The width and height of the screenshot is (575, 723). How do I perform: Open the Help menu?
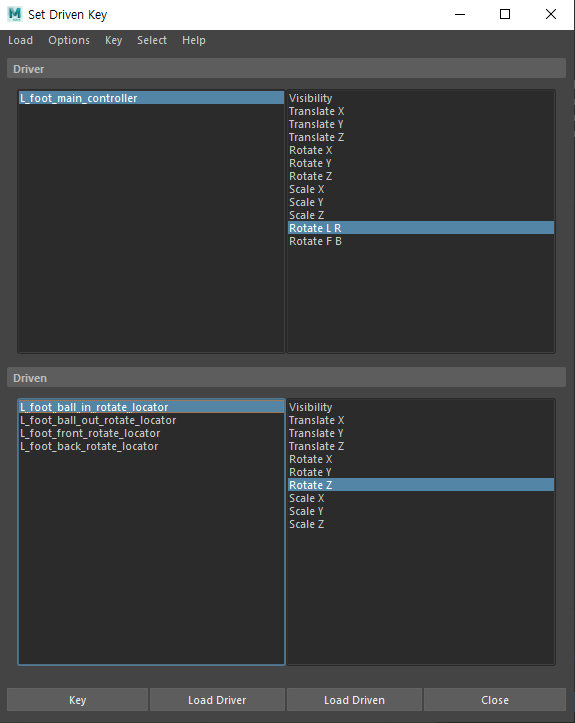pyautogui.click(x=194, y=41)
